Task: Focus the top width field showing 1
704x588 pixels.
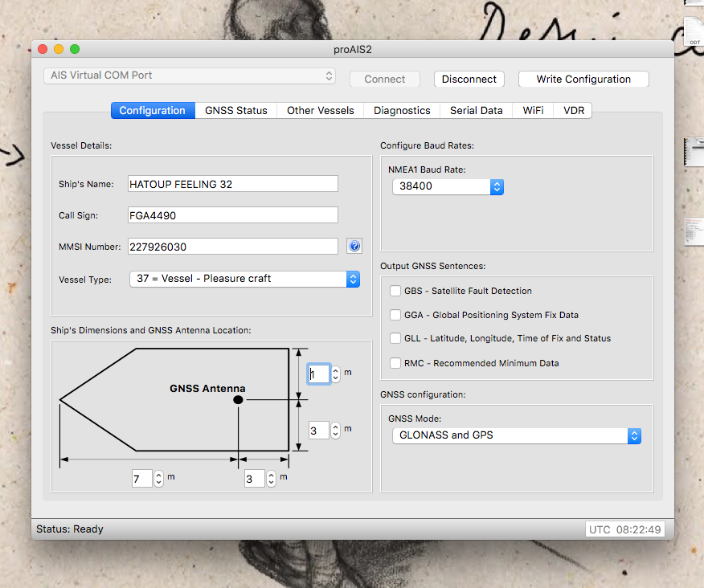Action: [x=319, y=374]
